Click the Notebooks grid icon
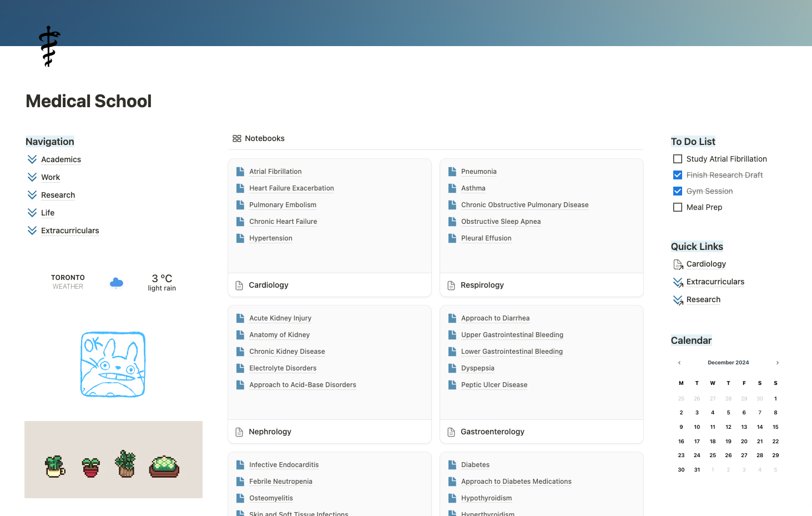Image resolution: width=812 pixels, height=516 pixels. pyautogui.click(x=237, y=138)
